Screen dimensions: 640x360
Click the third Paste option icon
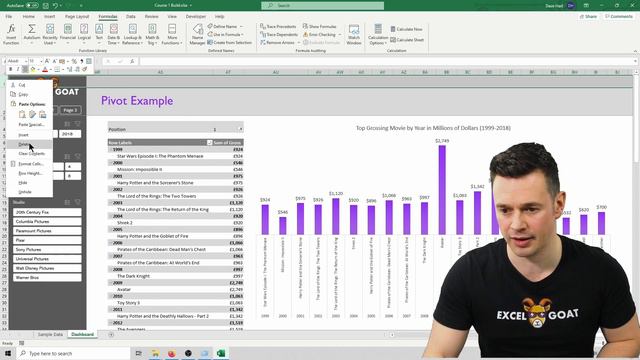[x=42, y=114]
